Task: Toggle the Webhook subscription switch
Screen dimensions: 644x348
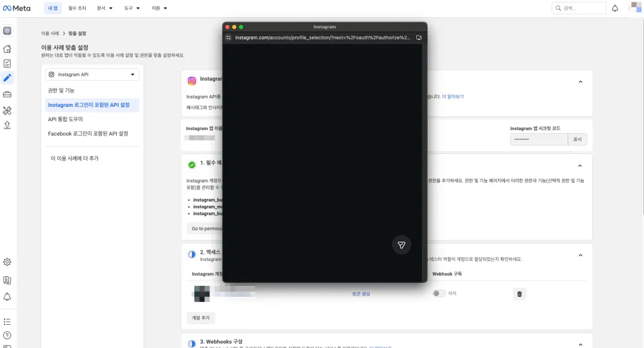Action: (x=439, y=293)
